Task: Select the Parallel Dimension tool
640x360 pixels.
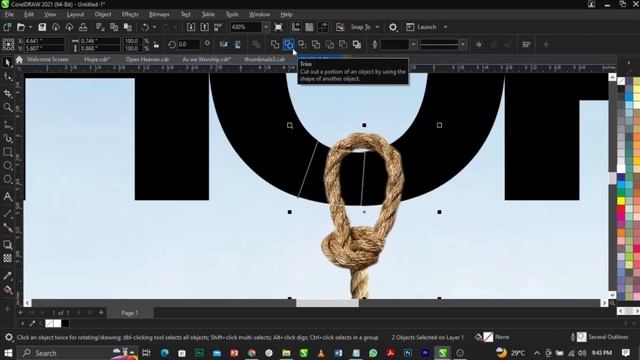Action: (7, 213)
